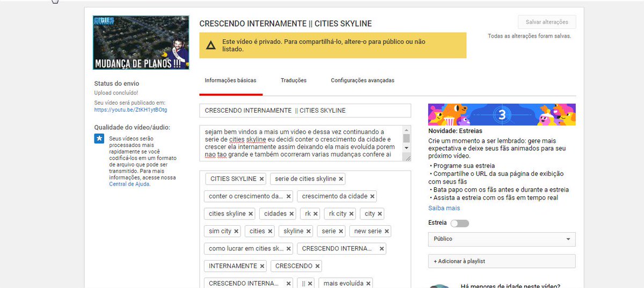Remove the 'conter o crescimento da...' tag
This screenshot has width=644, height=288.
pyautogui.click(x=288, y=196)
